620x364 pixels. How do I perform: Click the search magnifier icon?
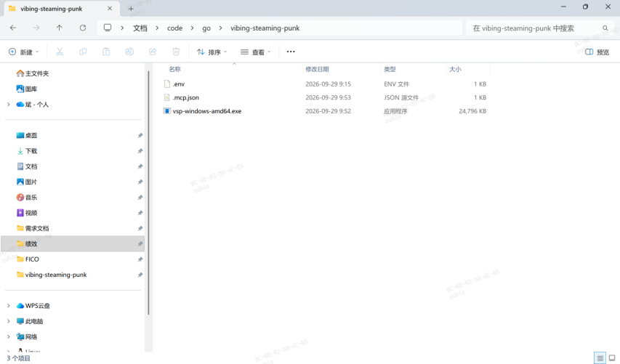pyautogui.click(x=605, y=28)
